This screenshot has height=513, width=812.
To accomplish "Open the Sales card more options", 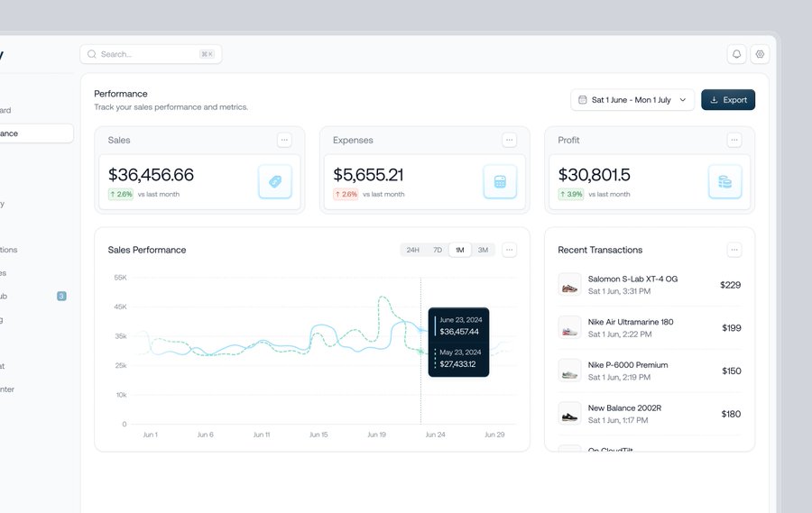I will (284, 140).
